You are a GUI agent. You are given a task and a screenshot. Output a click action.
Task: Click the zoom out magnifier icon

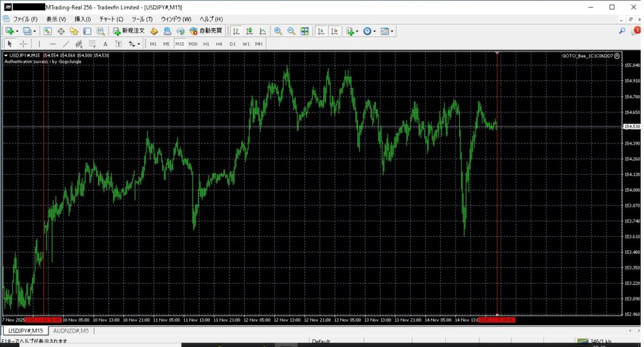291,31
